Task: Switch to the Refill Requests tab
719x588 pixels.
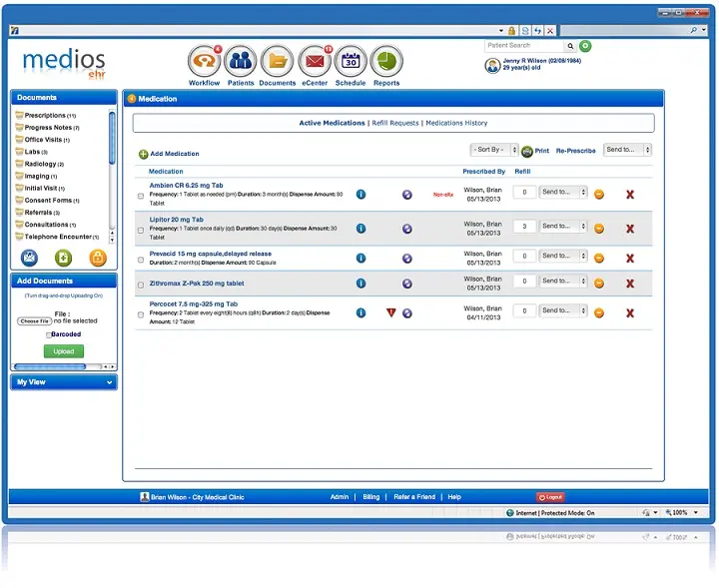Action: tap(395, 123)
